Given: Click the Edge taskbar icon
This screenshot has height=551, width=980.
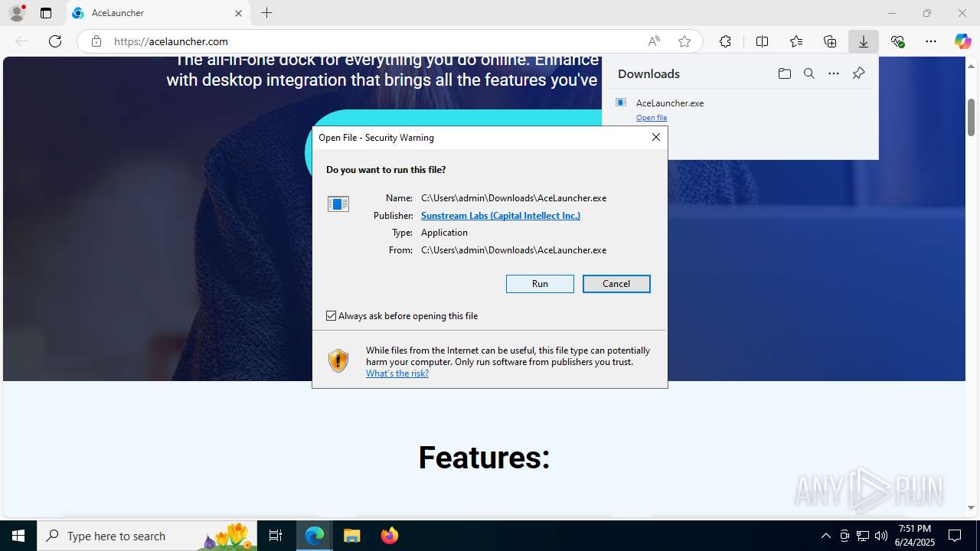Looking at the screenshot, I should (x=315, y=536).
